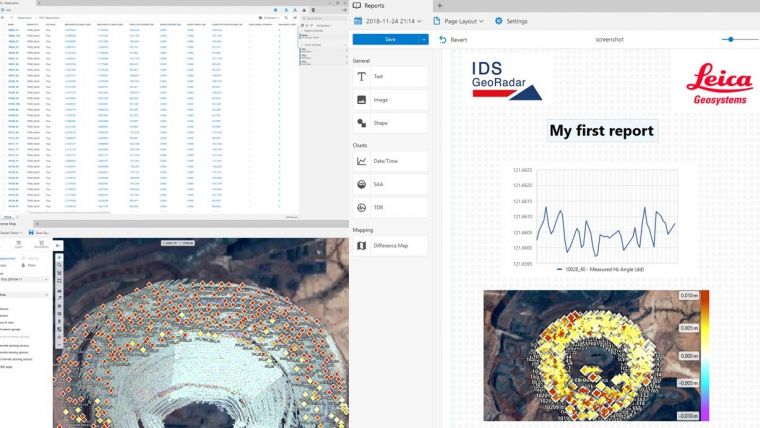Select the Leica Geosystems logo image
The image size is (760, 428).
[720, 83]
